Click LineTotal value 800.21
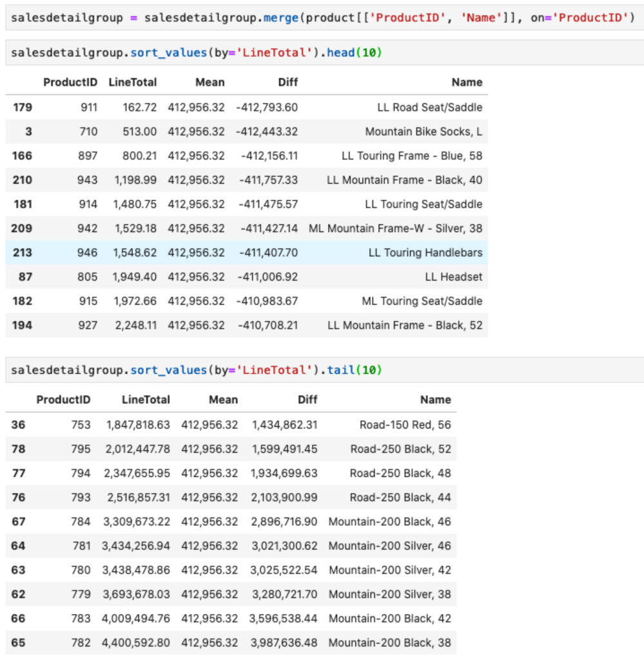The width and height of the screenshot is (644, 660). point(140,156)
